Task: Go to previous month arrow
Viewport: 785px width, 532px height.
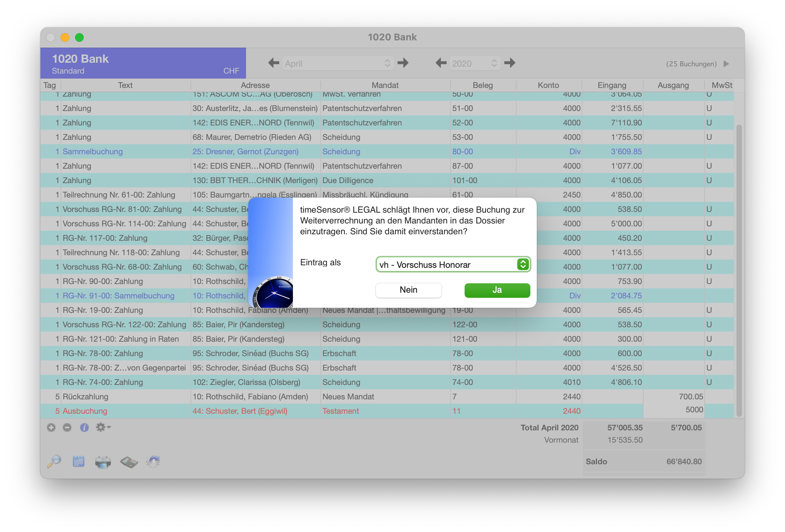Action: click(x=274, y=63)
